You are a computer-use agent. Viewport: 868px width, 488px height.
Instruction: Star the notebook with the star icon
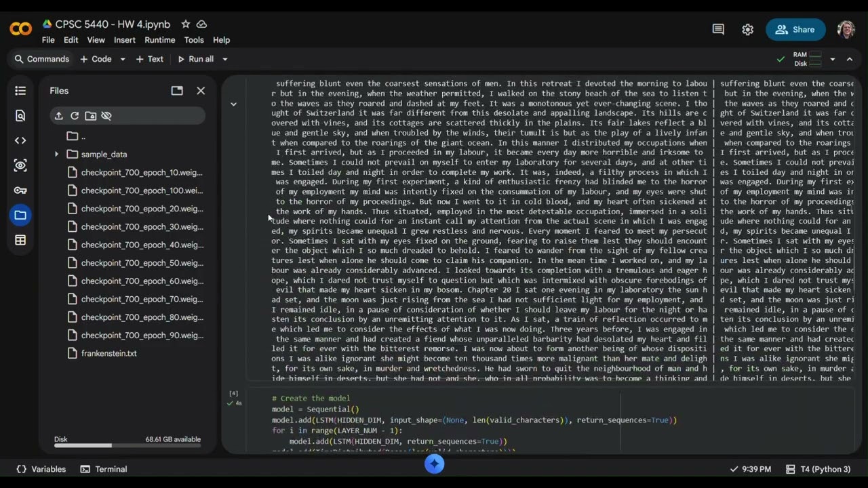point(185,24)
